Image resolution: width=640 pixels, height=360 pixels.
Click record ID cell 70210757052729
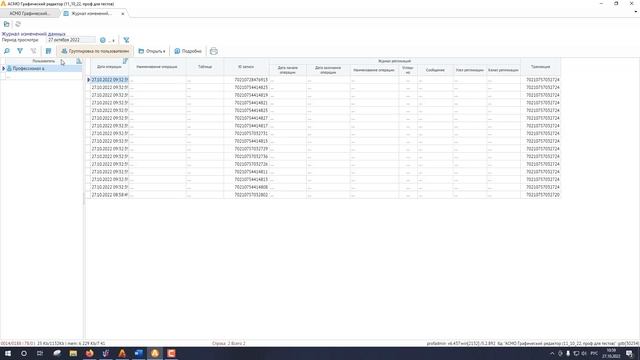[x=247, y=149]
